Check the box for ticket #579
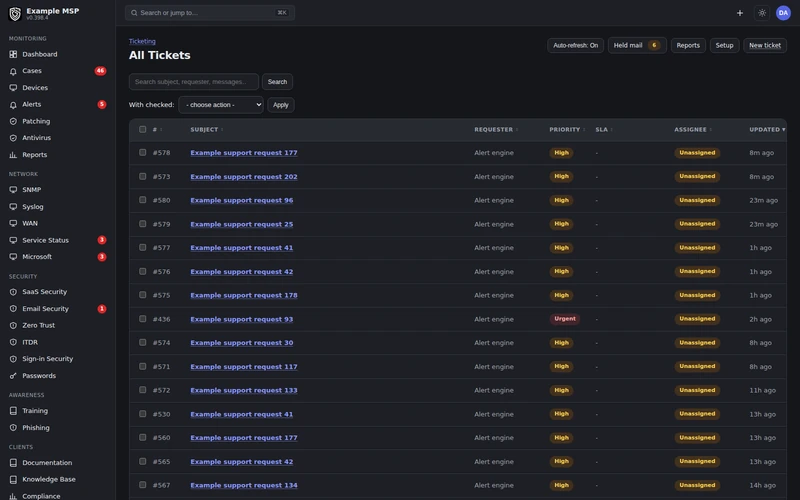800x500 pixels. pos(142,224)
